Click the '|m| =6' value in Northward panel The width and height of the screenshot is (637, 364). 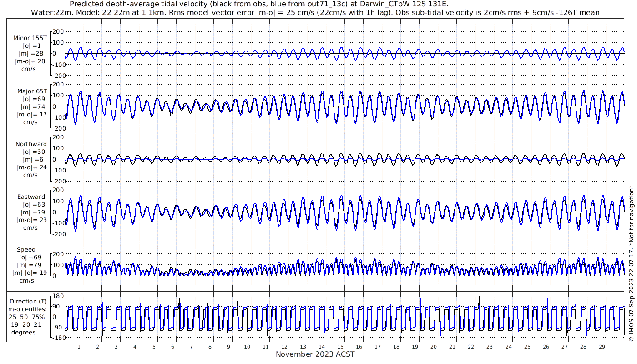(x=32, y=160)
